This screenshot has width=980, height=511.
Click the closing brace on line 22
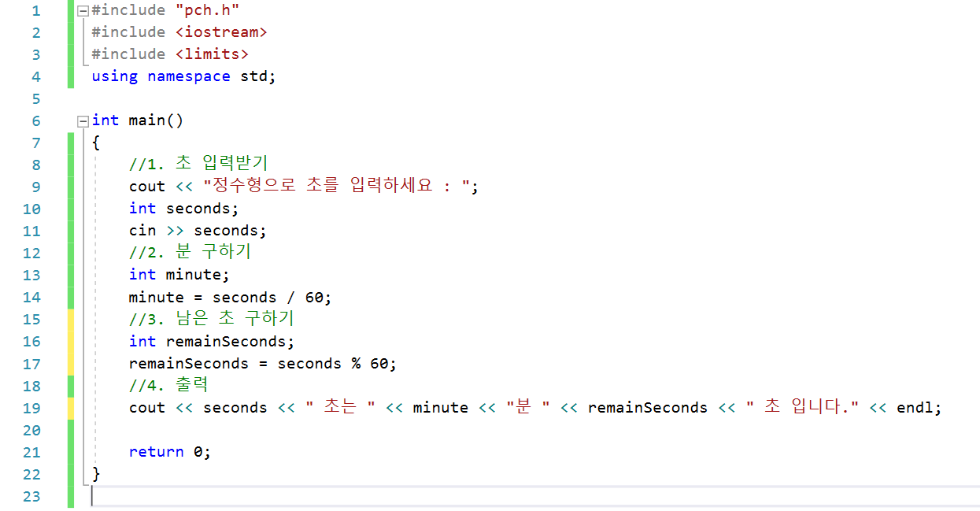(x=96, y=473)
